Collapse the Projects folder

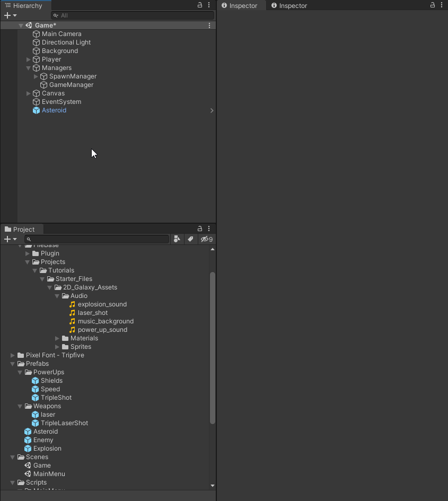[27, 262]
